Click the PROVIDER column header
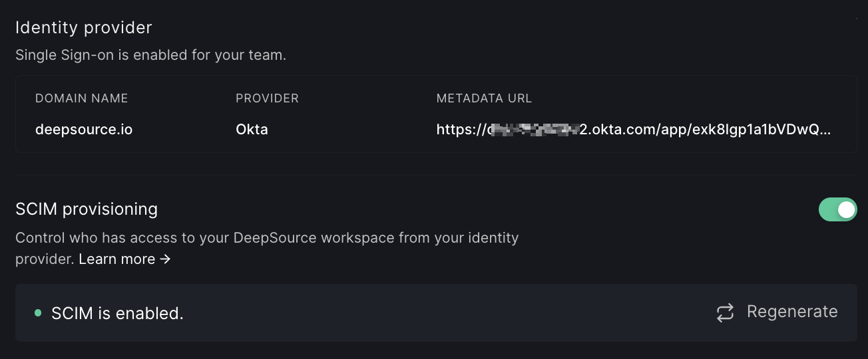The image size is (868, 359). 267,98
